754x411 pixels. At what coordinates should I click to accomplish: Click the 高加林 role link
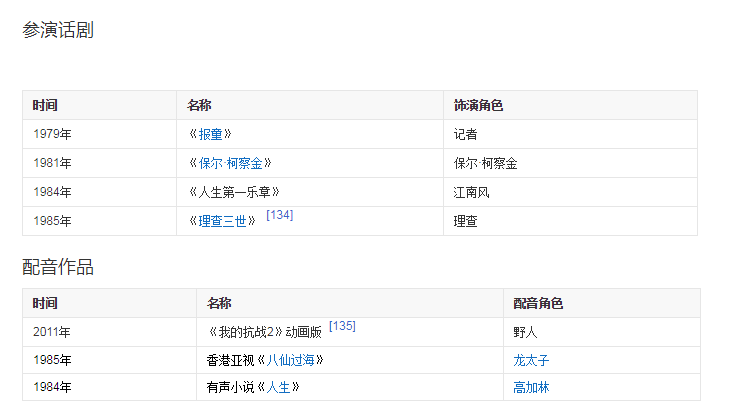pyautogui.click(x=531, y=388)
